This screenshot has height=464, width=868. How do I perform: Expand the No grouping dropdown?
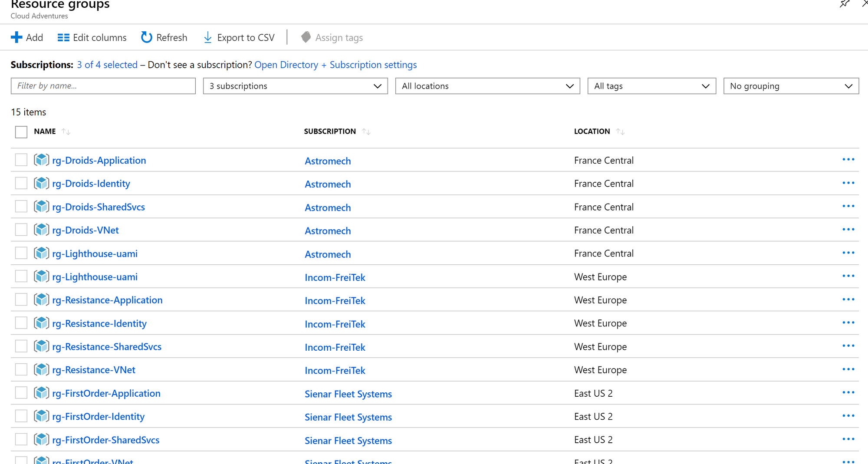[791, 86]
